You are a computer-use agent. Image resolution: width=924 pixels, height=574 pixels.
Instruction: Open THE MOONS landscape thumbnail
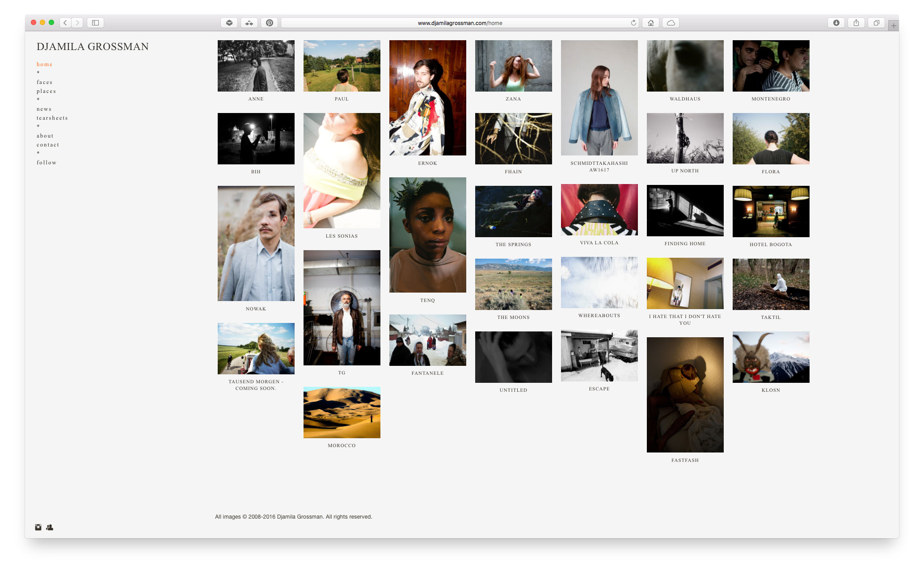pyautogui.click(x=514, y=284)
